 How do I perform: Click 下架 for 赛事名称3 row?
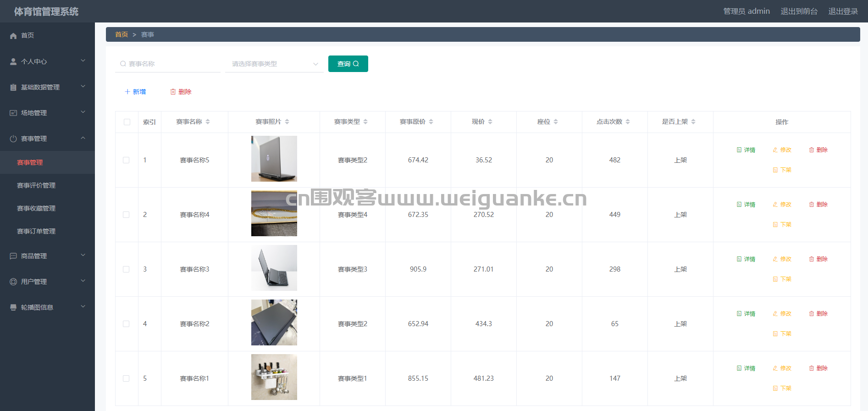point(782,279)
